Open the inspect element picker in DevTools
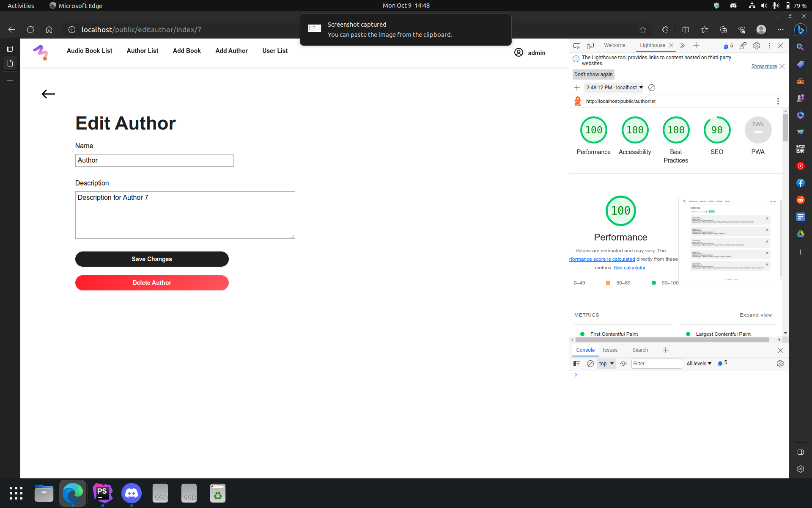The height and width of the screenshot is (508, 812). point(577,46)
